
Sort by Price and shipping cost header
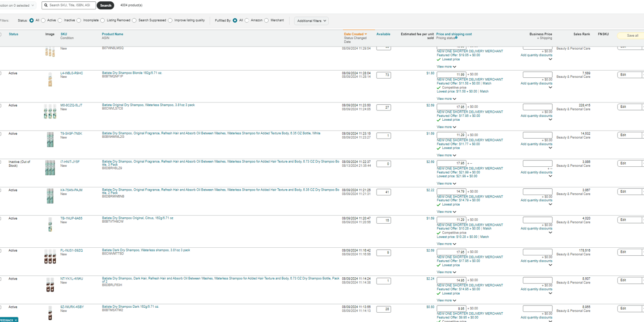(x=454, y=34)
